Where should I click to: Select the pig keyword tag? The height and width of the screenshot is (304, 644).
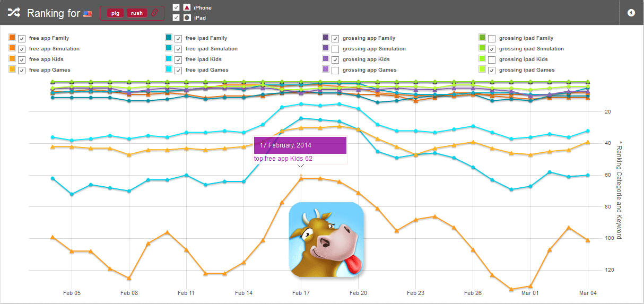(x=115, y=13)
